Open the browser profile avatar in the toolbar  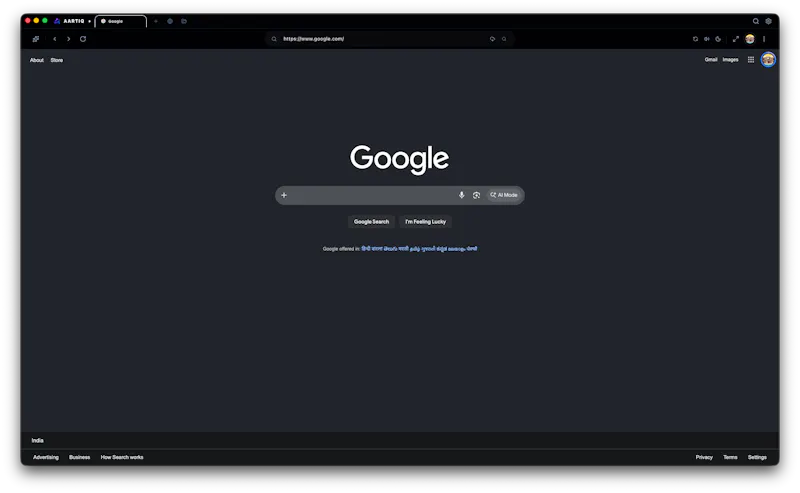[749, 39]
